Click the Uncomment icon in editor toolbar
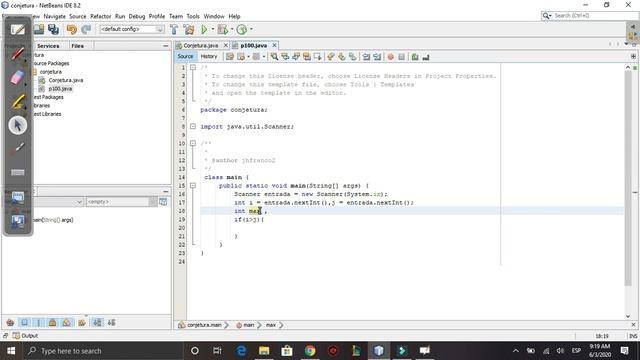The image size is (640, 360). click(426, 57)
